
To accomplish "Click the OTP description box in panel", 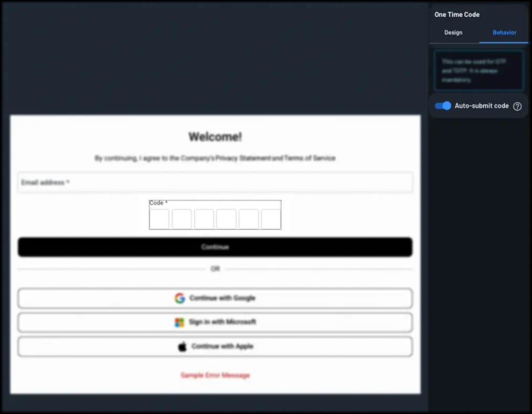I will [478, 71].
